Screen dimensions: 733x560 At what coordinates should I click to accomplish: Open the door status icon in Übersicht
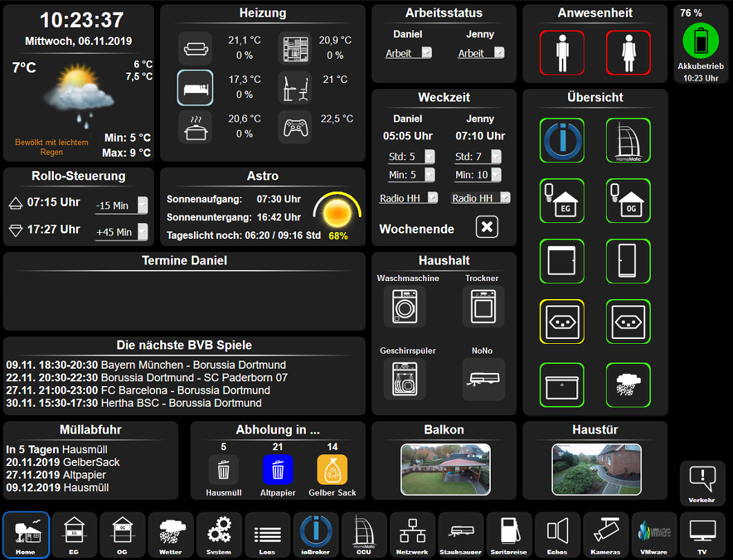pos(628,261)
